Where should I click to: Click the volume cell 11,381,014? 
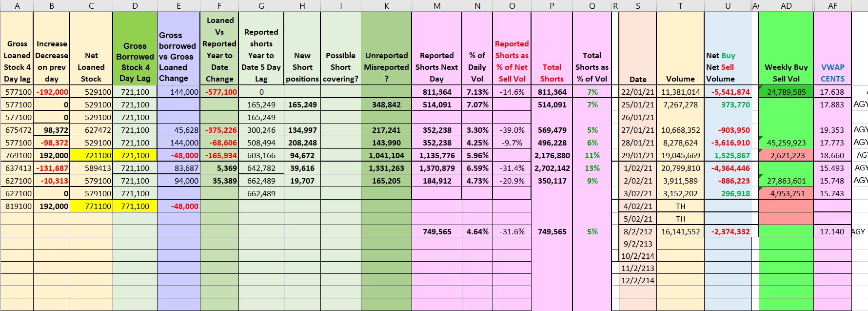pos(680,92)
